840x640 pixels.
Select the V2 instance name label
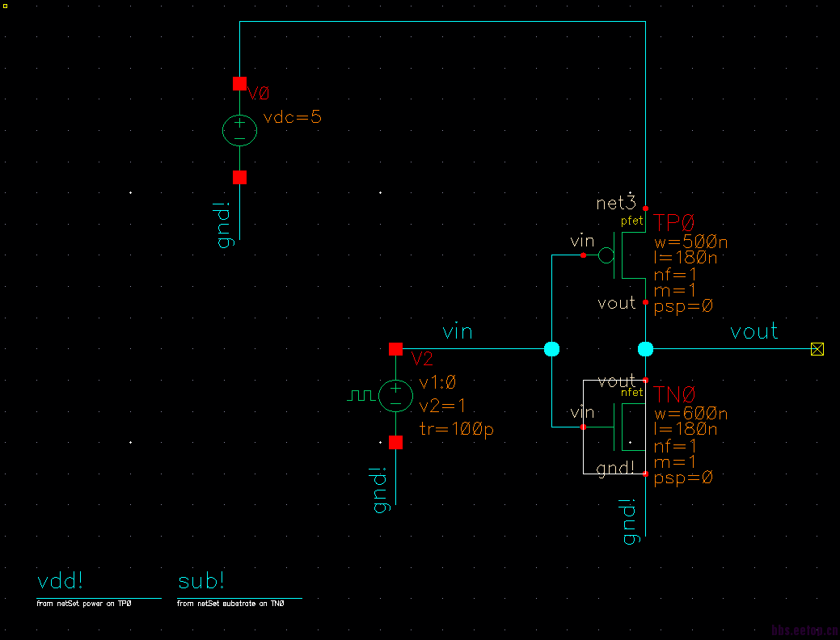point(421,359)
